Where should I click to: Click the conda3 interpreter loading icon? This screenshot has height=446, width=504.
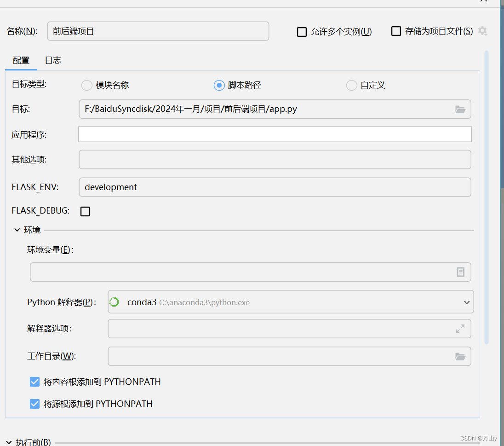pos(114,302)
